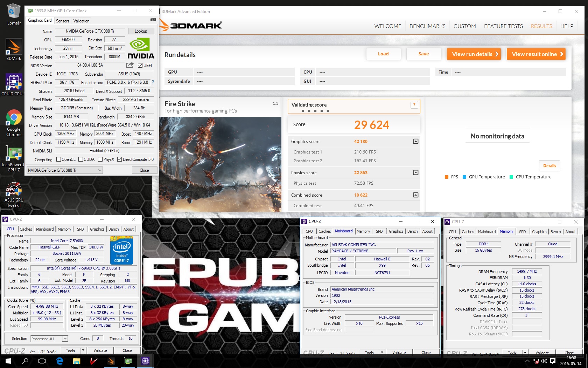The width and height of the screenshot is (588, 368).
Task: Click the Validating score help question mark
Action: [x=414, y=104]
